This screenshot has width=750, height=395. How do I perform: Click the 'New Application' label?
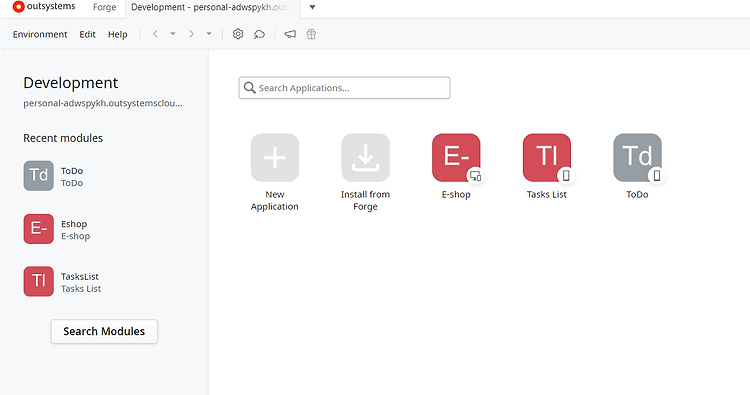click(275, 200)
